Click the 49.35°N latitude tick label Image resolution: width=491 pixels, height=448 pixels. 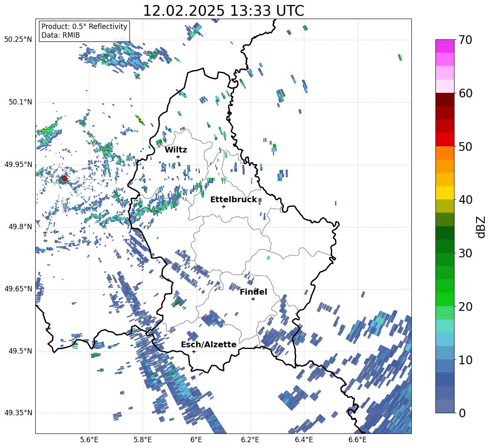(x=18, y=413)
